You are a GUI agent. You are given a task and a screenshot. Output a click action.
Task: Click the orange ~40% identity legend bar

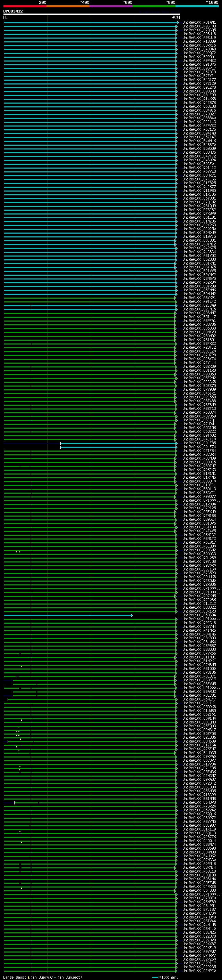click(x=68, y=6)
